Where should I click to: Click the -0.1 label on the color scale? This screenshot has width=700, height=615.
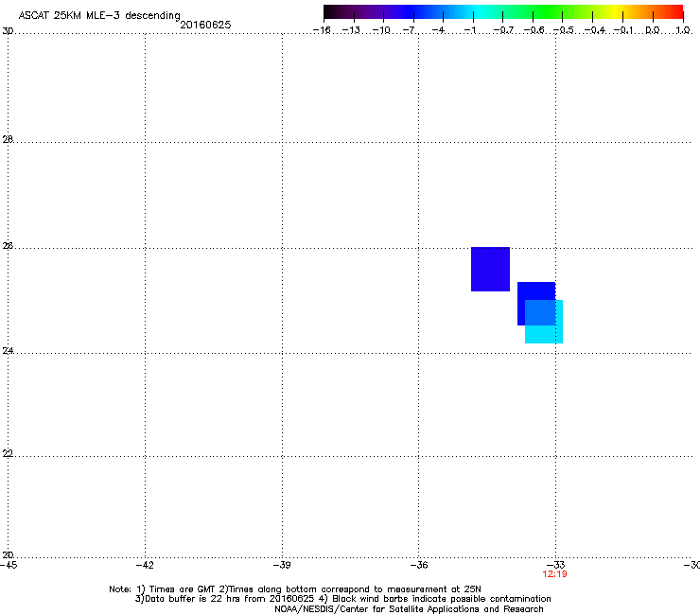623,30
